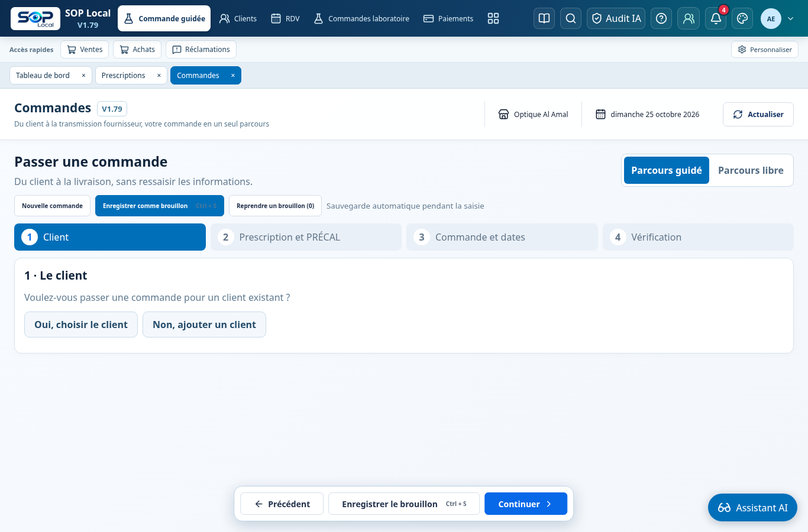Open the help question mark icon

point(661,18)
